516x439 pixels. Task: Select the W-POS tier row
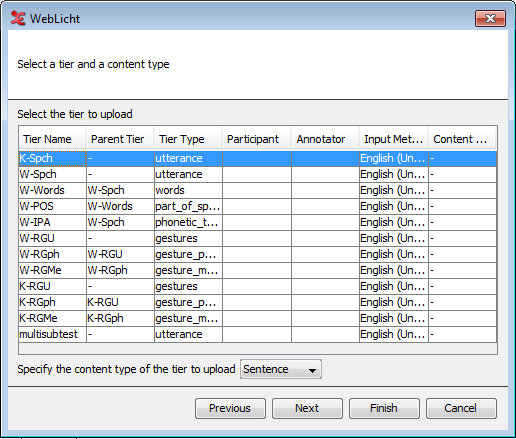point(258,206)
